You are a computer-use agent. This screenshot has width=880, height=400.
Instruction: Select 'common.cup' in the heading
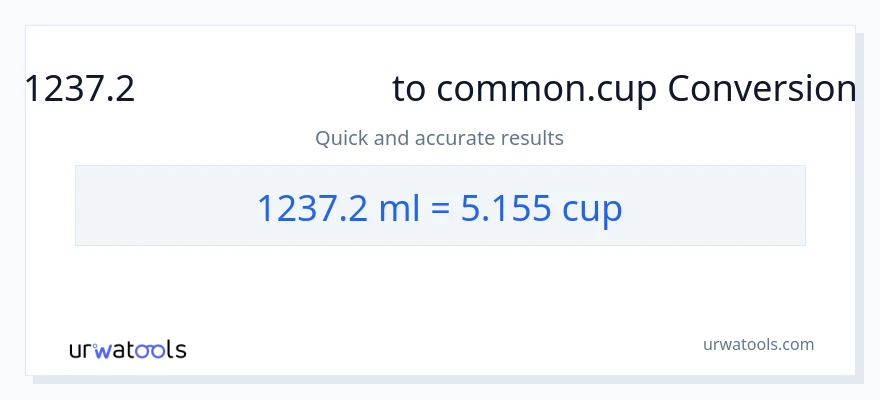(547, 90)
